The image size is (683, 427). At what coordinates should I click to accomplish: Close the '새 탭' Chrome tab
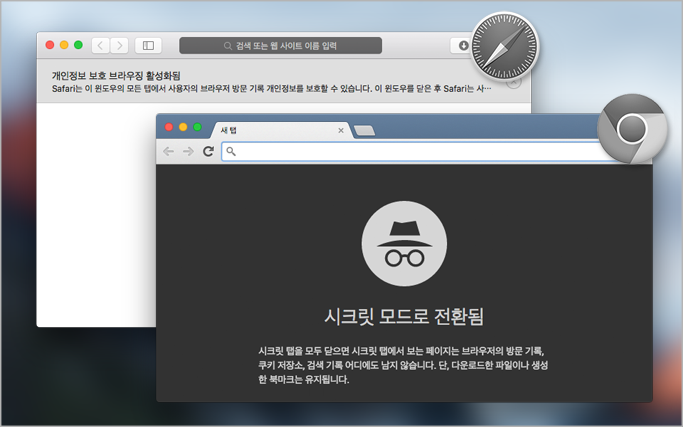coord(341,130)
